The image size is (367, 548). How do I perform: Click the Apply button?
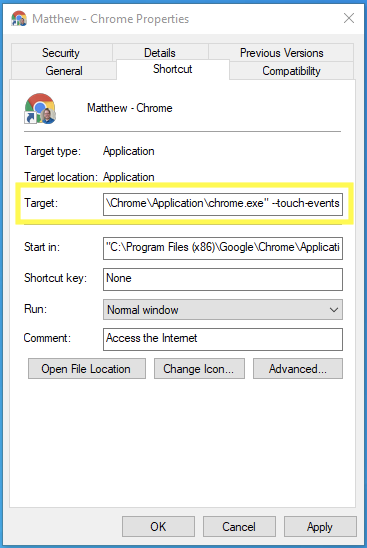tap(320, 526)
